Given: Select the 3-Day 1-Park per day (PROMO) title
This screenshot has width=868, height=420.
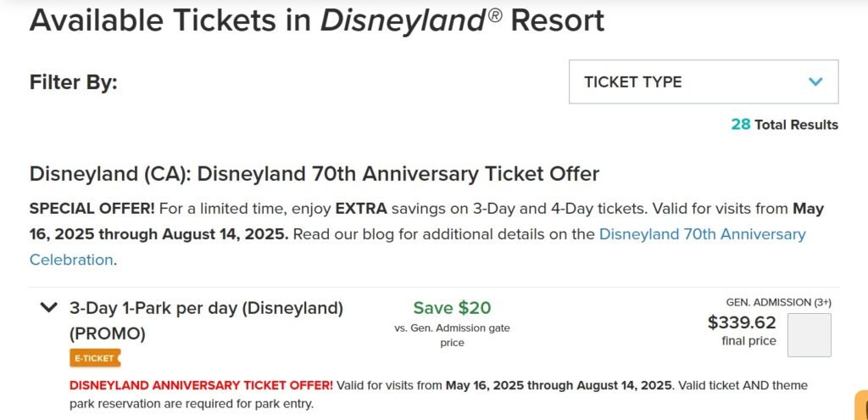Looking at the screenshot, I should [x=207, y=320].
